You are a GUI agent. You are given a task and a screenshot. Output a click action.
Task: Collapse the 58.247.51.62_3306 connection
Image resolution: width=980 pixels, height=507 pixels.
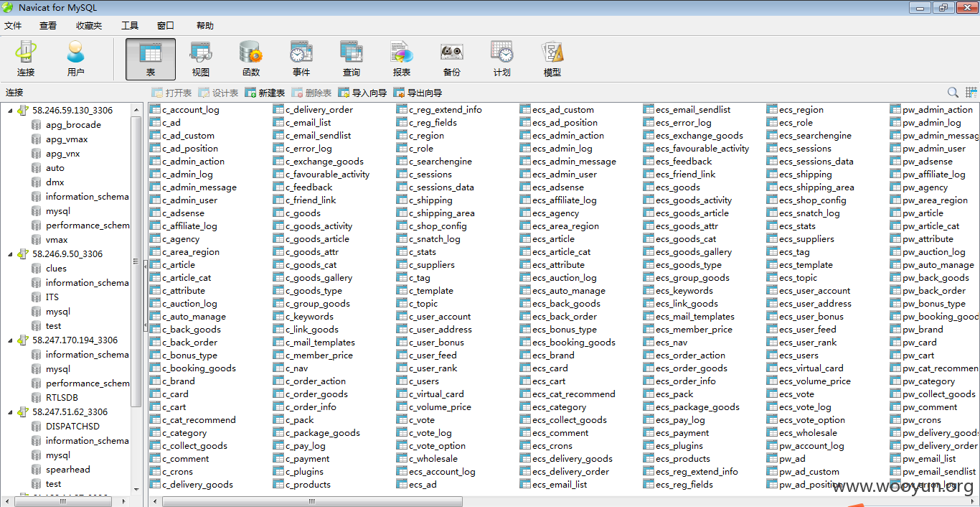pos(10,412)
